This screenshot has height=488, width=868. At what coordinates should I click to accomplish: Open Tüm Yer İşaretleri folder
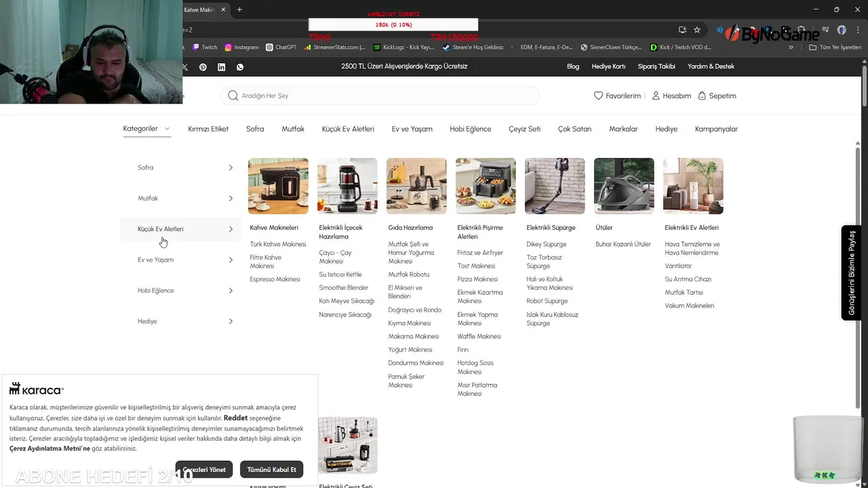835,47
